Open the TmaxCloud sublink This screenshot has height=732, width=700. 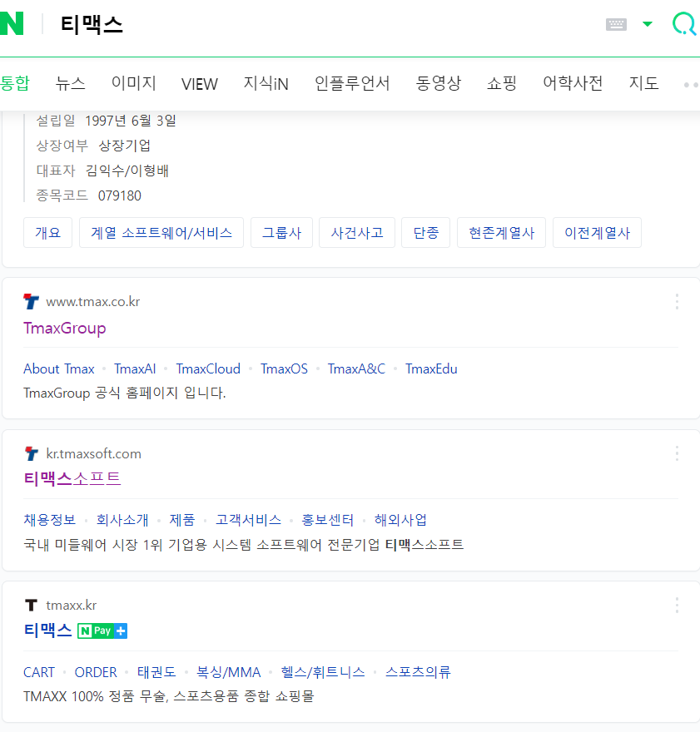click(208, 368)
